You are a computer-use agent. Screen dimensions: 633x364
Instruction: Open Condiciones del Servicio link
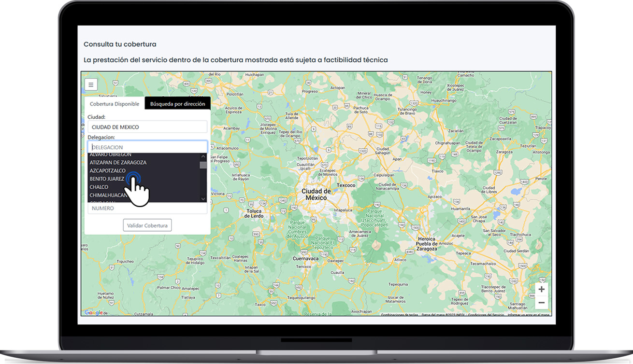coord(486,315)
